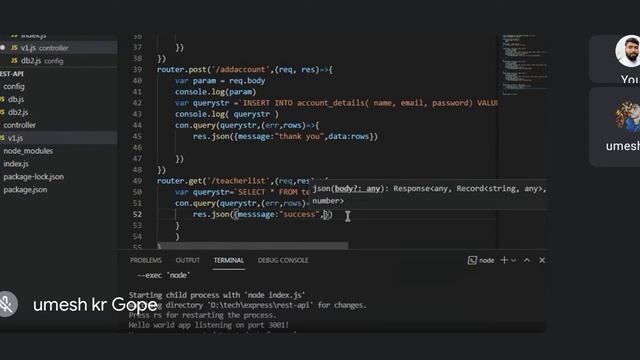Viewport: 640px width, 360px height.
Task: Select the config folder in explorer
Action: tap(14, 87)
